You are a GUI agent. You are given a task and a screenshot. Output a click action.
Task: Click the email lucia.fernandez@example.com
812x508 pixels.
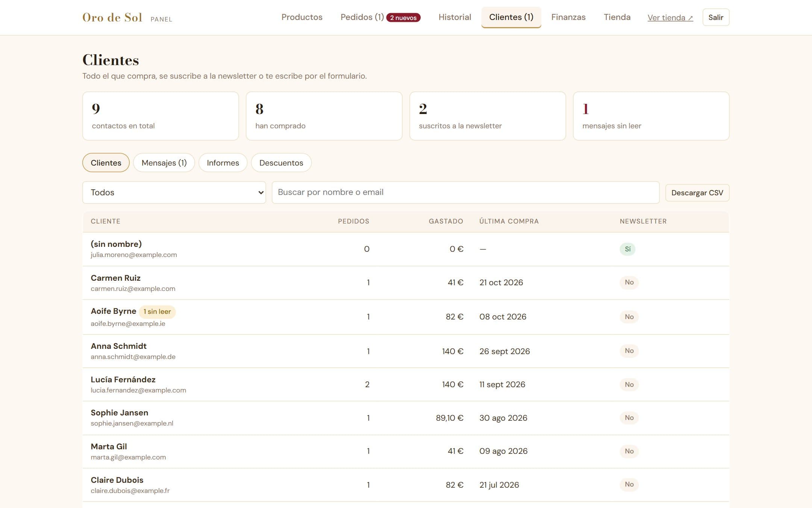coord(138,390)
